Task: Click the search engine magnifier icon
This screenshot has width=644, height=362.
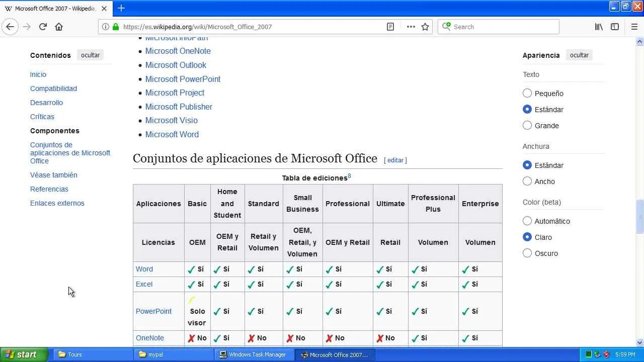Action: pyautogui.click(x=446, y=27)
